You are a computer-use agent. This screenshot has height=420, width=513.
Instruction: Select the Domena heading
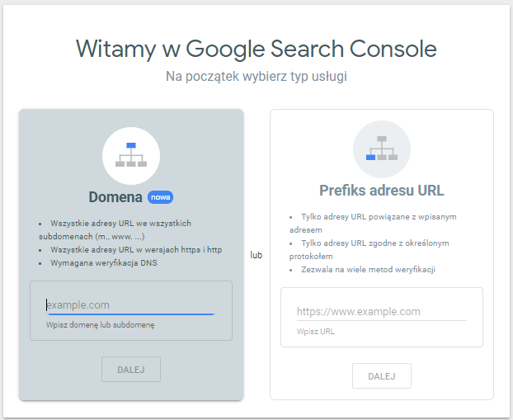[x=115, y=197]
